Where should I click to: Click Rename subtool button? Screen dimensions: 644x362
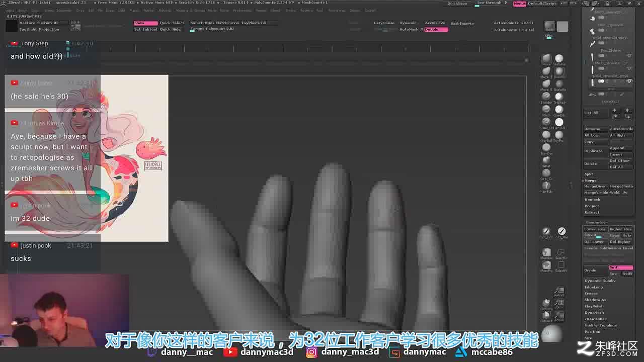595,129
